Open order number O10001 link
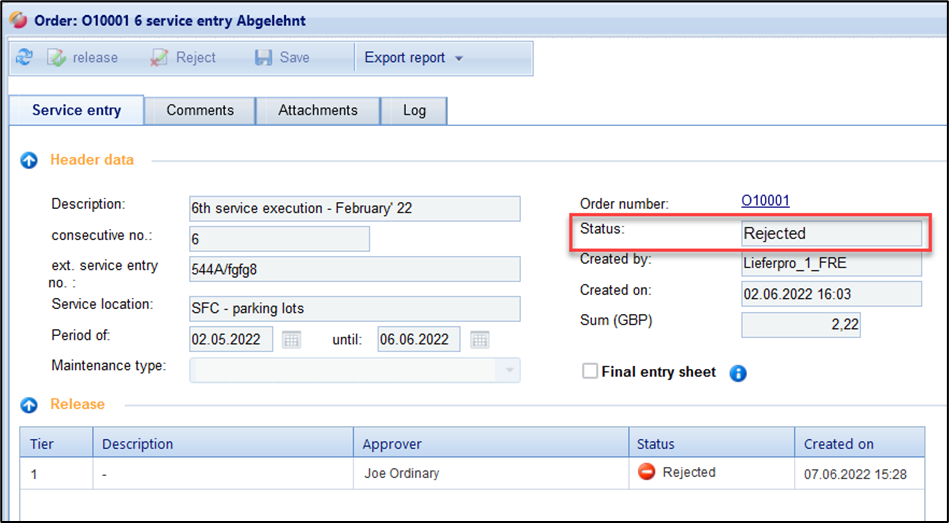The height and width of the screenshot is (523, 949). click(765, 201)
